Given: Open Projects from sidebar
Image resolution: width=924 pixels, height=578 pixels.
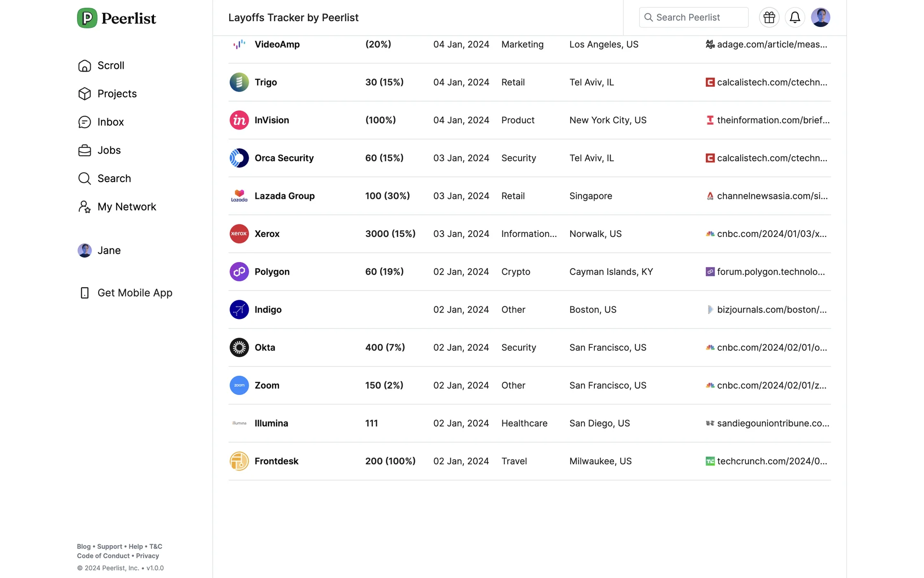Looking at the screenshot, I should point(117,93).
